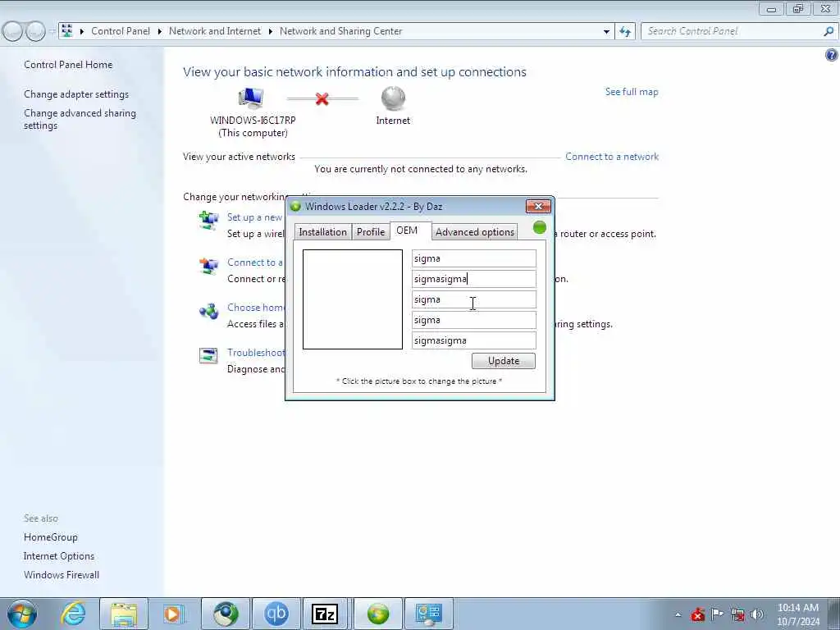Viewport: 840px width, 630px height.
Task: Click the volume speaker tray icon
Action: (x=757, y=614)
